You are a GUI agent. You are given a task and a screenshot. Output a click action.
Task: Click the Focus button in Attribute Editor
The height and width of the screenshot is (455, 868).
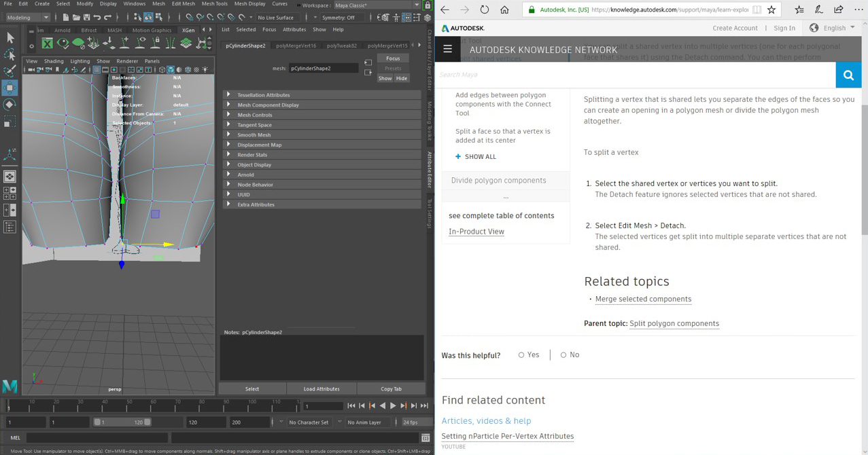pyautogui.click(x=393, y=58)
